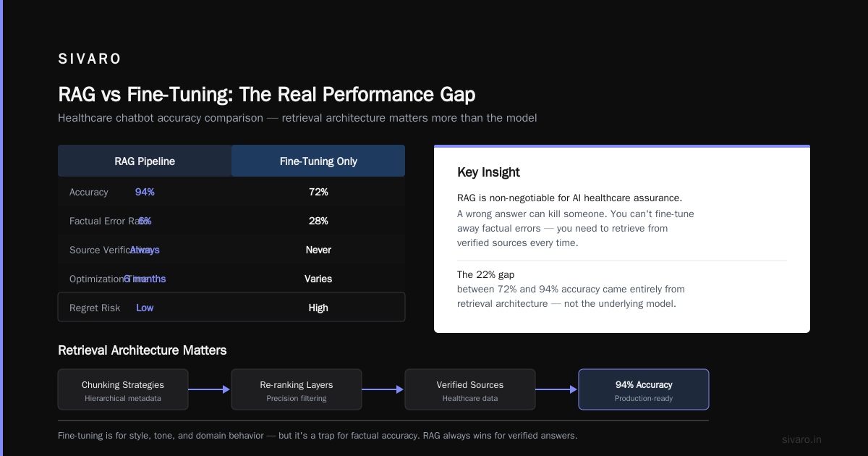Click the arrow after Re-ranking Layers

coord(383,389)
